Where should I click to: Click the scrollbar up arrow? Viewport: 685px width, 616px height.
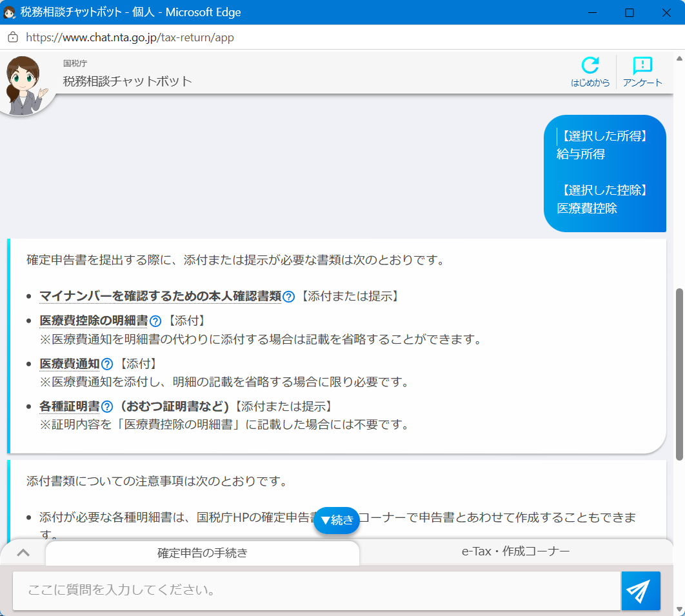pyautogui.click(x=679, y=58)
